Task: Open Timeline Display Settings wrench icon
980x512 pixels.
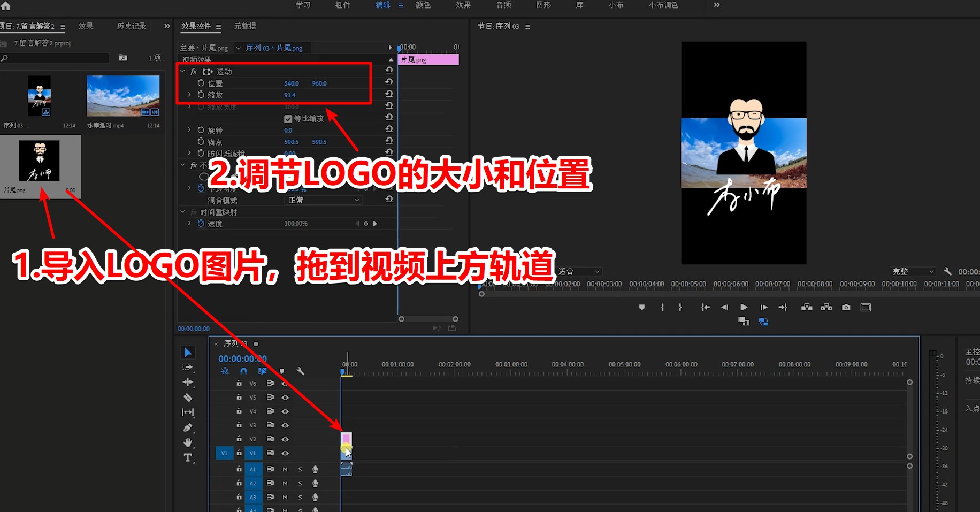Action: click(301, 371)
